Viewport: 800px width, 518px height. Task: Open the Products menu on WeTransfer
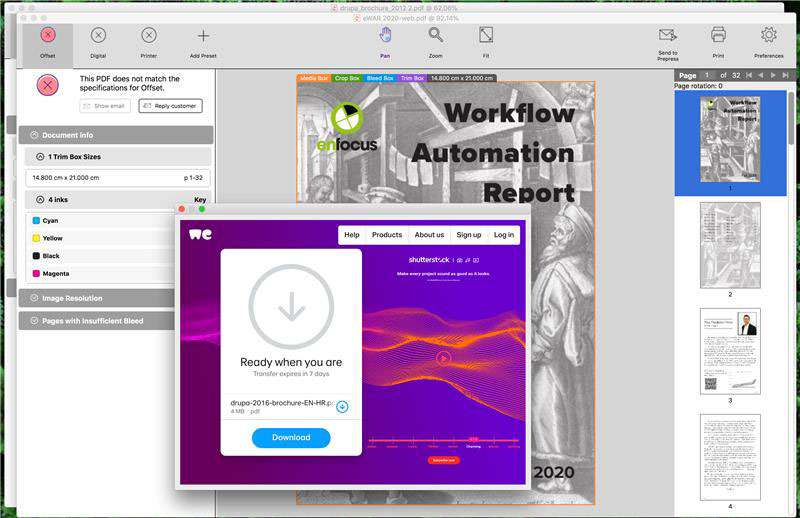pyautogui.click(x=387, y=235)
